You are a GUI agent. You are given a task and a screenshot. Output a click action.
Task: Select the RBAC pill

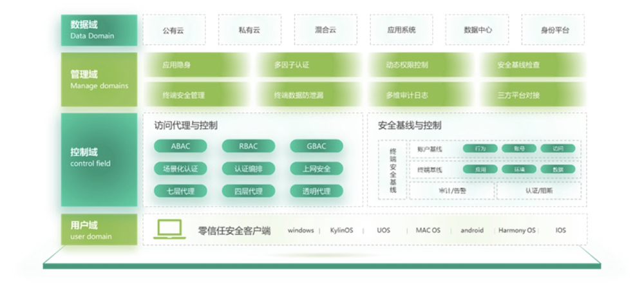point(249,146)
